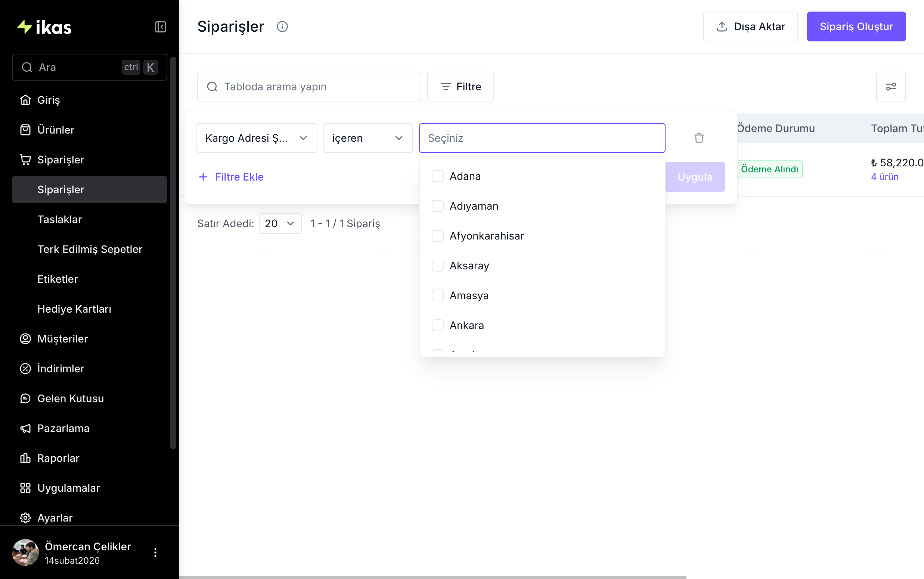Screen dimensions: 924x579
Task: Open Ayarlar gear in the sidebar
Action: 25,518
